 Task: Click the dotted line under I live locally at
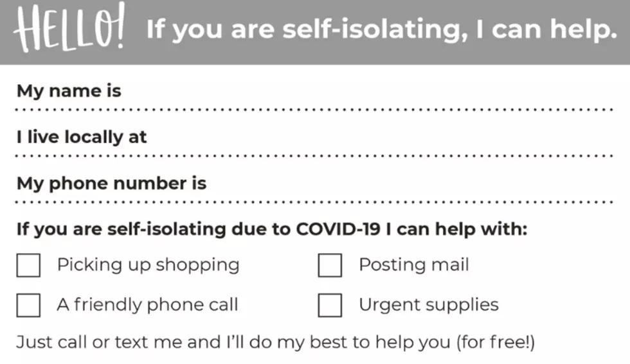[314, 156]
